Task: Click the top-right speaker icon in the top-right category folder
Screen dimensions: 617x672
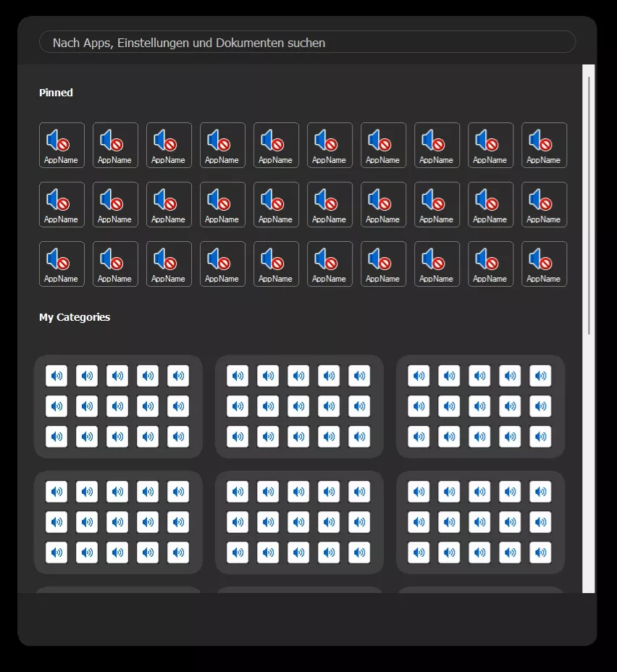Action: [x=540, y=376]
